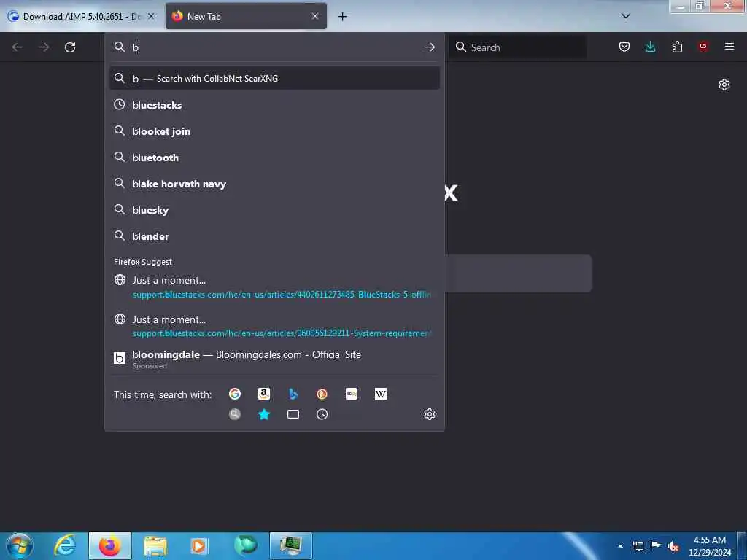Screen dimensions: 747x560
Task: Search this time with Amazon
Action: pos(264,394)
